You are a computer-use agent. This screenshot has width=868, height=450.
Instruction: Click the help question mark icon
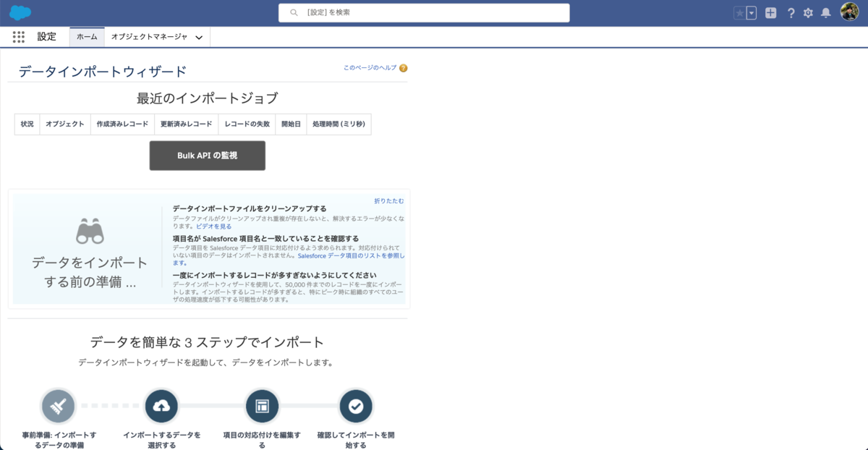click(x=790, y=12)
